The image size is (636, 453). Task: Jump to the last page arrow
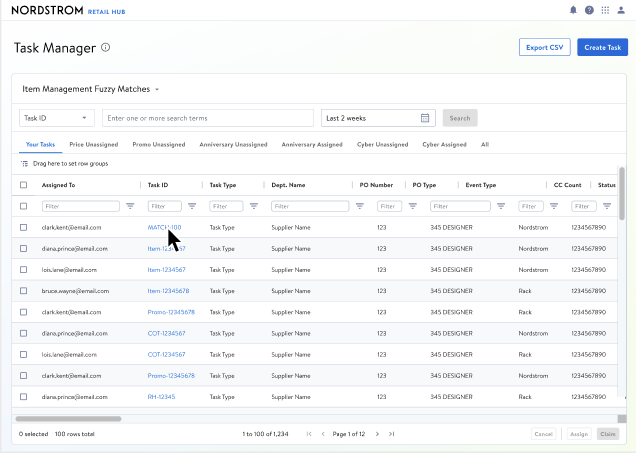coord(391,434)
